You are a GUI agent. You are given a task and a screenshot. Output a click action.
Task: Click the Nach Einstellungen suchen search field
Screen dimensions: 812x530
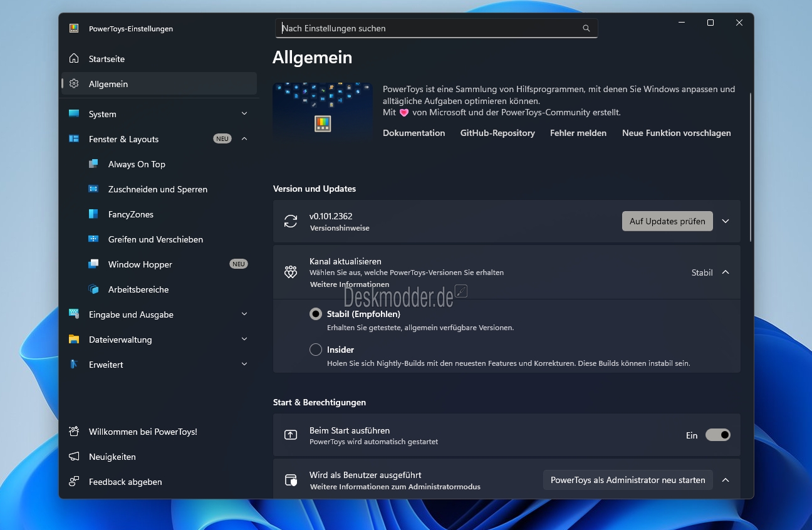[x=436, y=28]
